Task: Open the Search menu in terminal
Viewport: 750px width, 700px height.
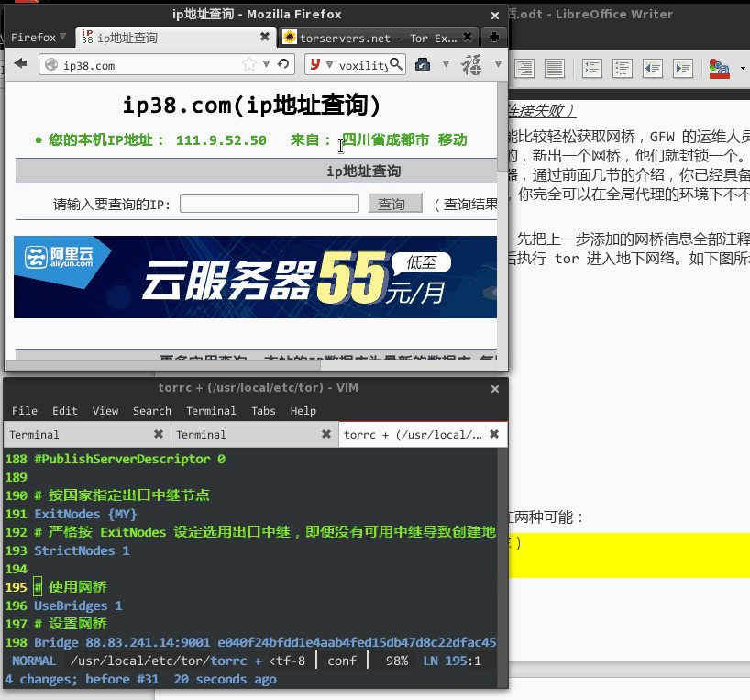Action: [151, 411]
